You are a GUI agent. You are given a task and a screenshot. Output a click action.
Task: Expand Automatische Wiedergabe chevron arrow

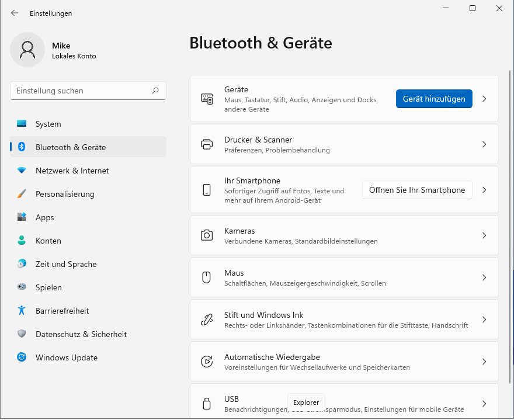tap(484, 362)
